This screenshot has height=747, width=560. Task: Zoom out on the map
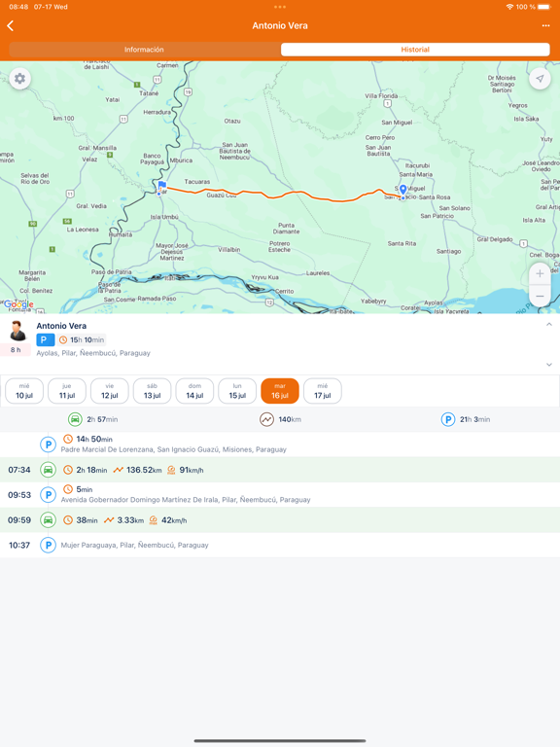[x=540, y=296]
